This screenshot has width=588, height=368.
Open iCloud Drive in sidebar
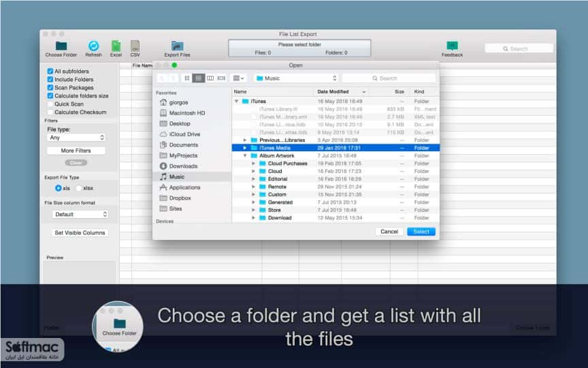[180, 134]
